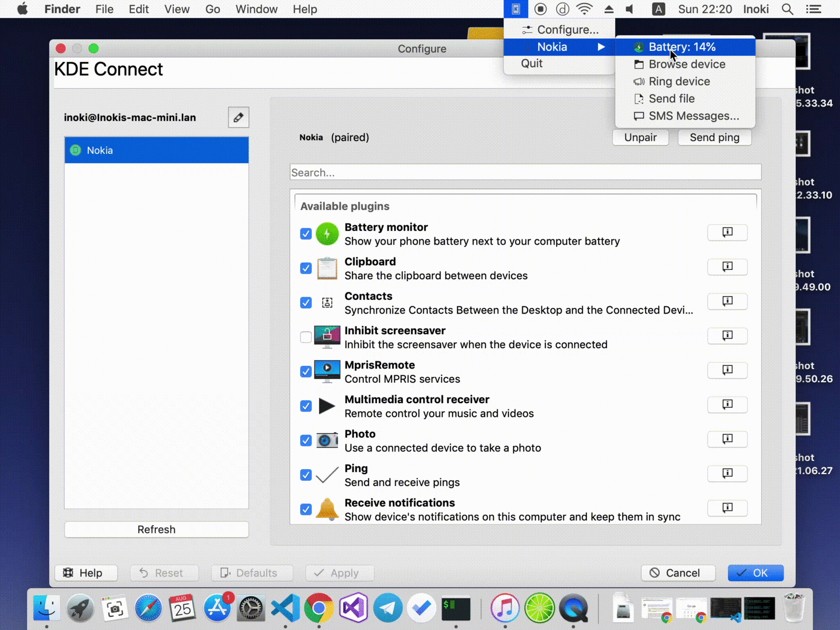Click the plugin Search field
Viewport: 840px width, 630px height.
pos(525,172)
